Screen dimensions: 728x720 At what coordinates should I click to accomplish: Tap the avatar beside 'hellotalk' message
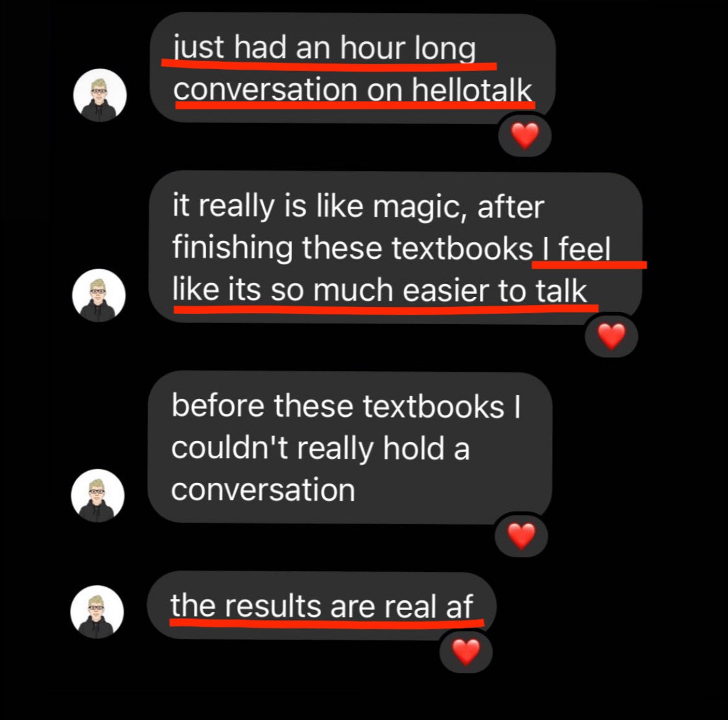click(x=100, y=95)
